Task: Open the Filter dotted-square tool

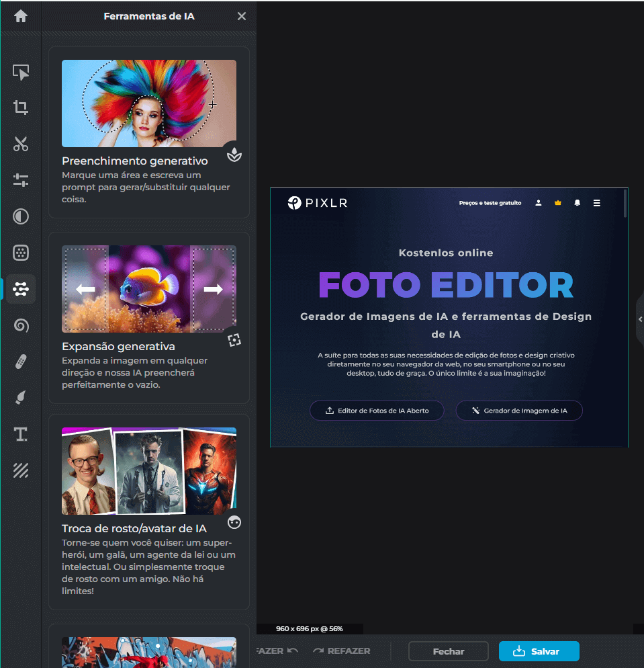Action: pos(20,253)
